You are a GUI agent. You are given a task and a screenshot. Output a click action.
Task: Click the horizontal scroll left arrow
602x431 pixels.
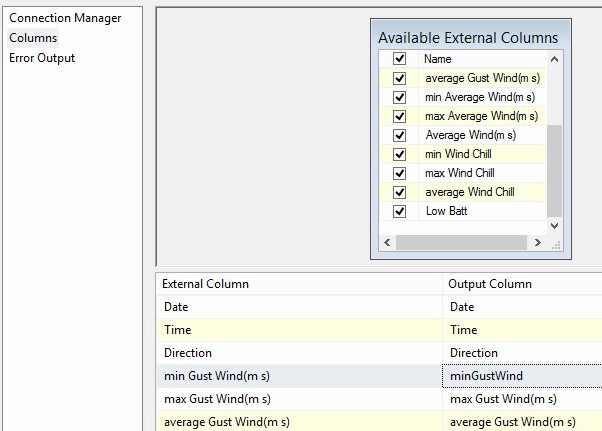tap(386, 243)
